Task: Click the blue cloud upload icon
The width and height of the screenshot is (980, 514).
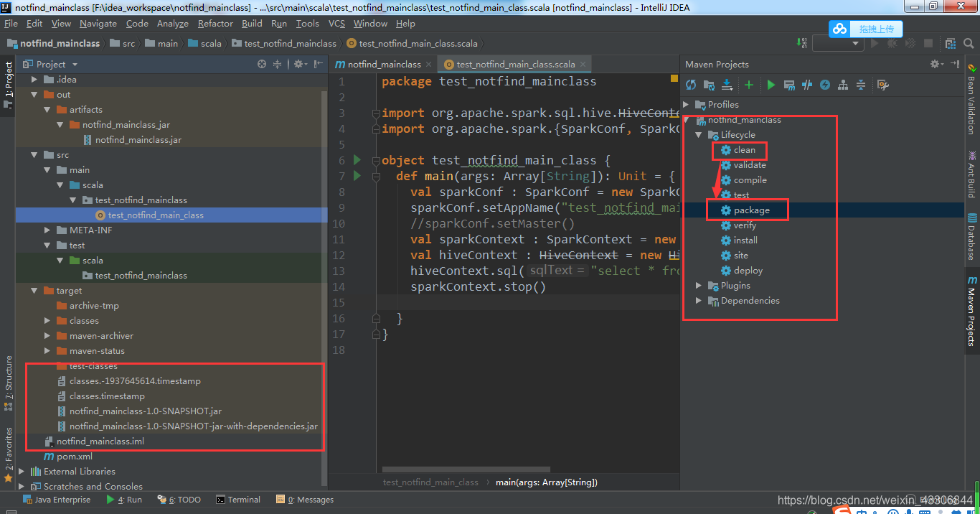Action: [839, 29]
